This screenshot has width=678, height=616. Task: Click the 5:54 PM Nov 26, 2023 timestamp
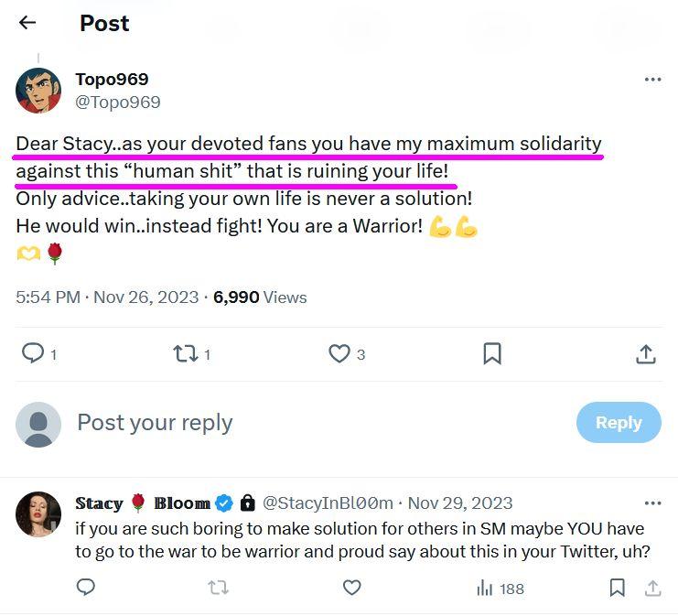pyautogui.click(x=107, y=297)
